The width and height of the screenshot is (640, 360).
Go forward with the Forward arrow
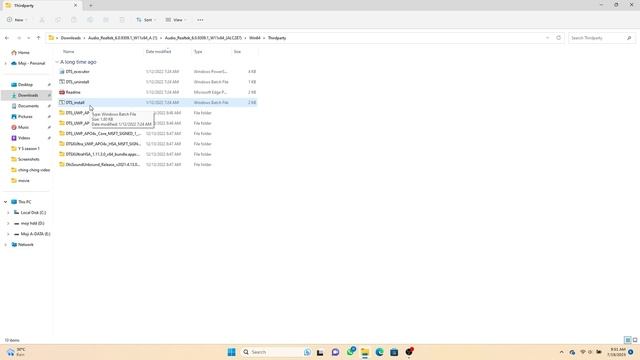[x=19, y=38]
